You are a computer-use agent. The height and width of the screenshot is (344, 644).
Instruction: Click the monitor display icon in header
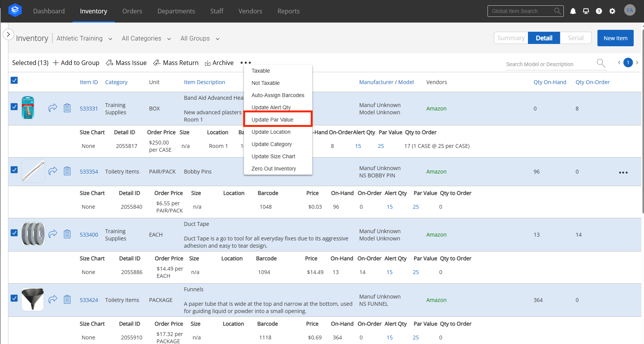586,11
